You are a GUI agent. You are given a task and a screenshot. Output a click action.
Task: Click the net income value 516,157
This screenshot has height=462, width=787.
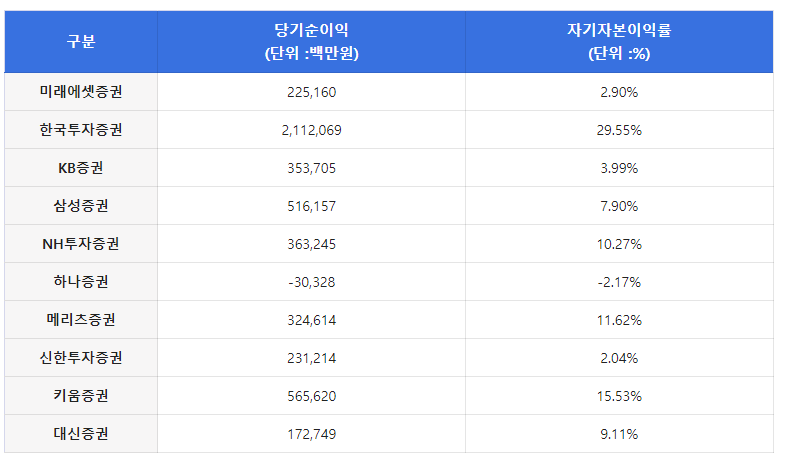311,206
